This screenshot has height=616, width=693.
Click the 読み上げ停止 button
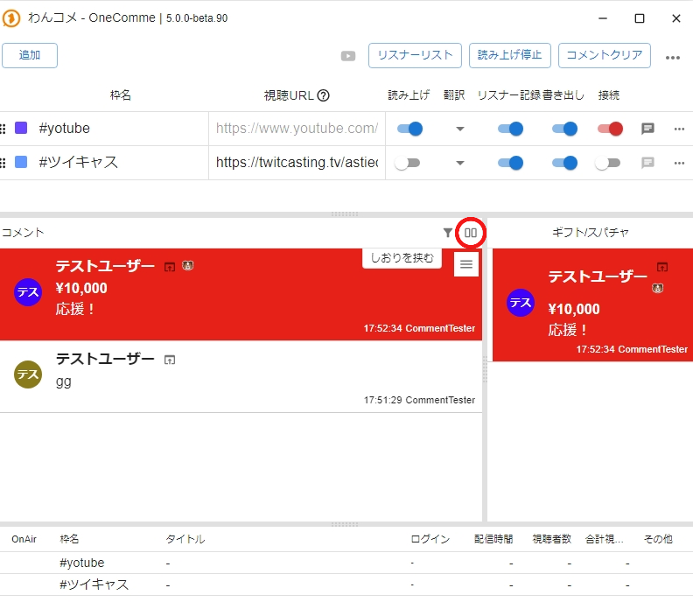point(510,55)
